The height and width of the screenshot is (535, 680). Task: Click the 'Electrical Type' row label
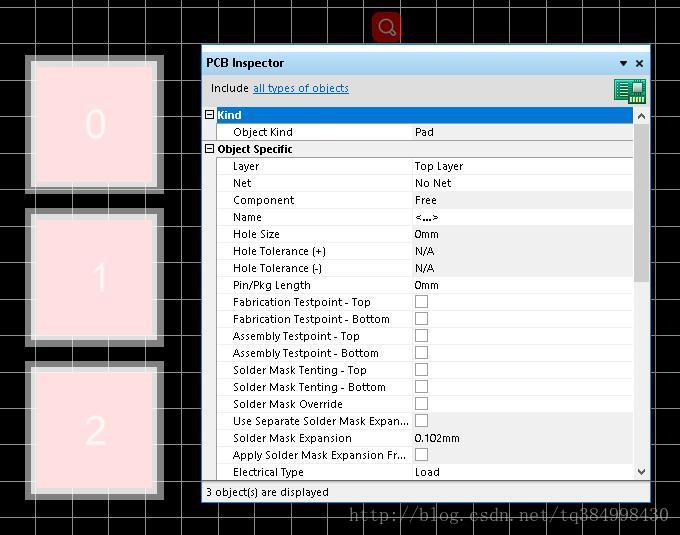[x=268, y=472]
